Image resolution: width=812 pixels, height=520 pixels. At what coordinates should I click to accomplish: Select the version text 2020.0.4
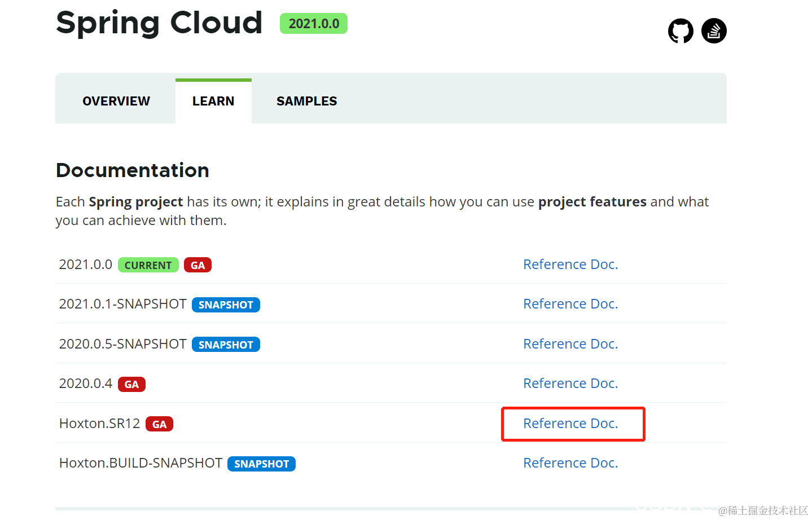(86, 384)
